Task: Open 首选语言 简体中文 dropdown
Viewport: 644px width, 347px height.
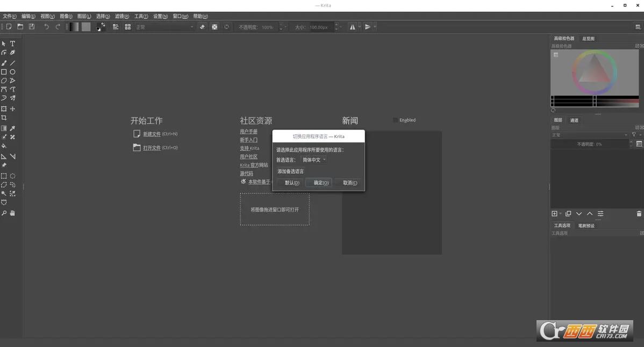Action: tap(314, 160)
